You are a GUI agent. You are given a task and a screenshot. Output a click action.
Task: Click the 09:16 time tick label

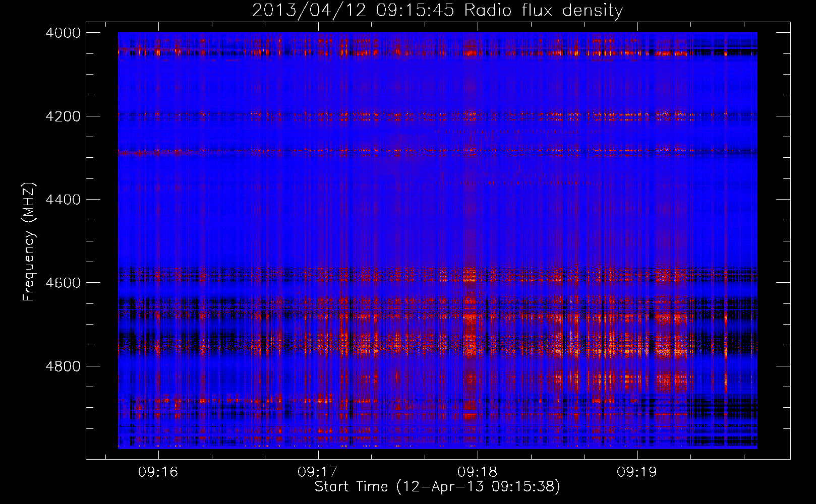click(158, 472)
